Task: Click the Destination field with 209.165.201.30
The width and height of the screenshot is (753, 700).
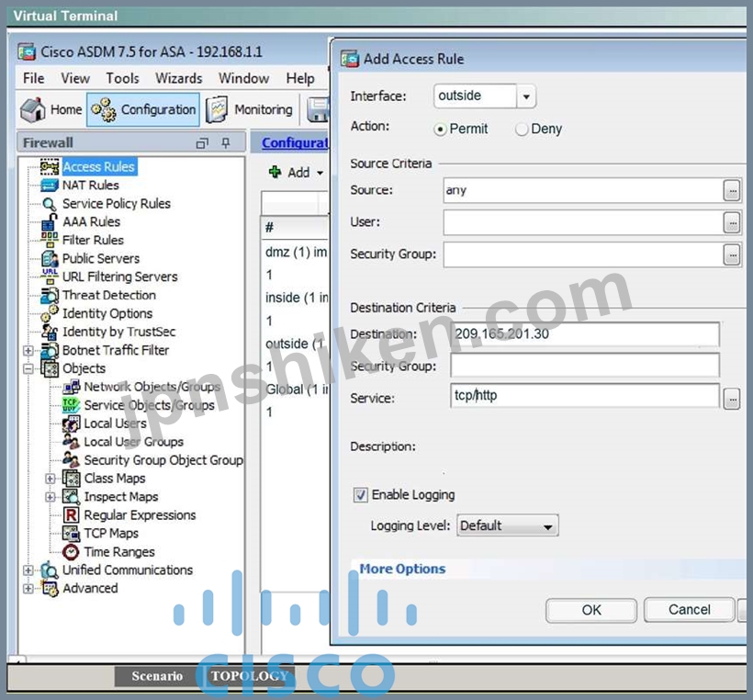Action: (585, 334)
